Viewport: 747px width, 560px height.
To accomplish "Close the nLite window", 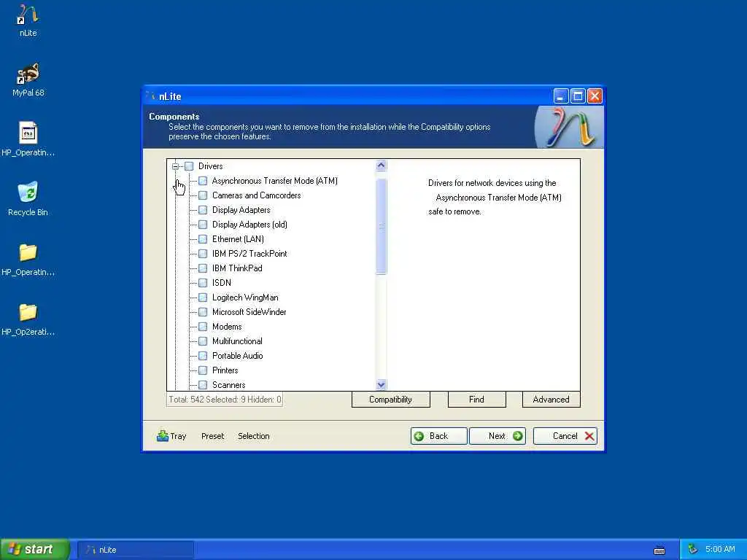I will click(x=595, y=96).
